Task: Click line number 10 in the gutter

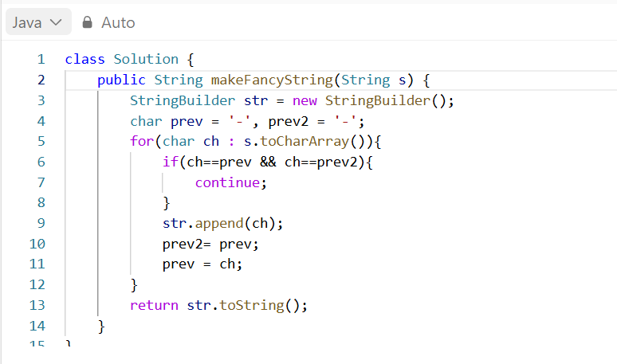Action: coord(37,244)
